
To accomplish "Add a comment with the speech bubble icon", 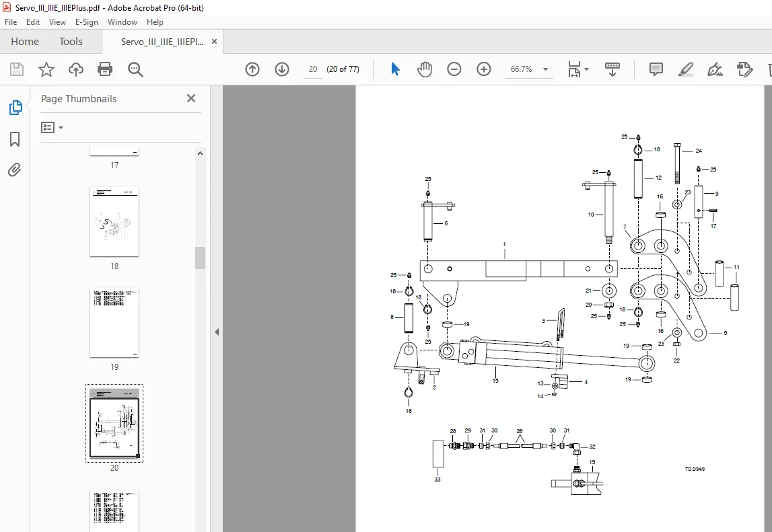I will click(656, 69).
